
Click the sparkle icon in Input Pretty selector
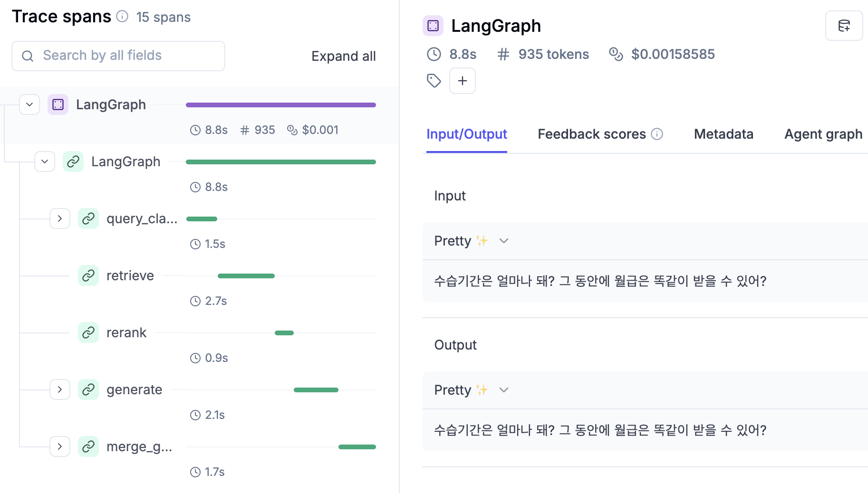click(482, 241)
